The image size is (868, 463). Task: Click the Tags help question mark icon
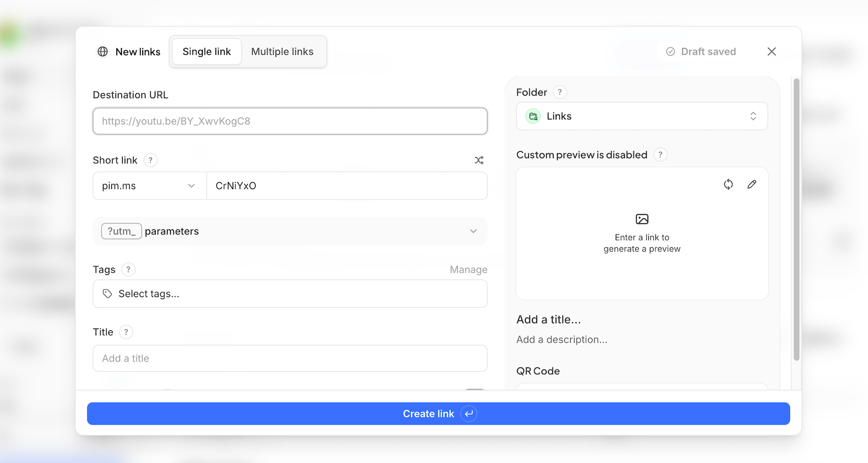(128, 269)
